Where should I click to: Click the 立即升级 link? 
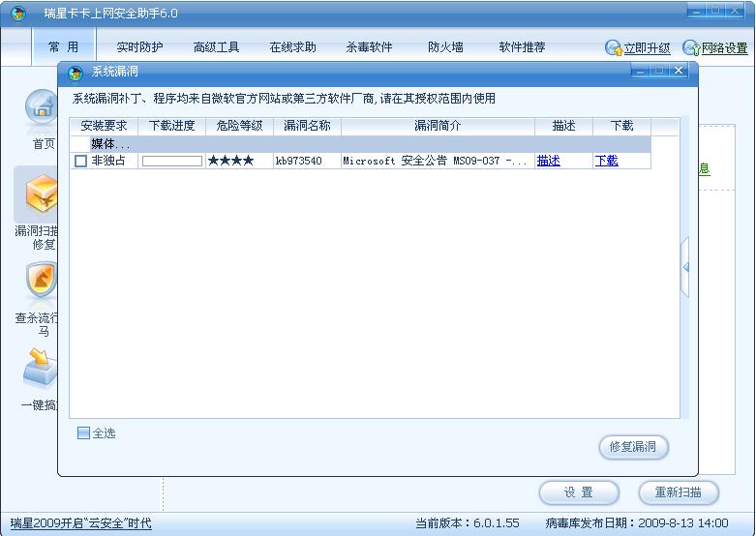pyautogui.click(x=647, y=48)
